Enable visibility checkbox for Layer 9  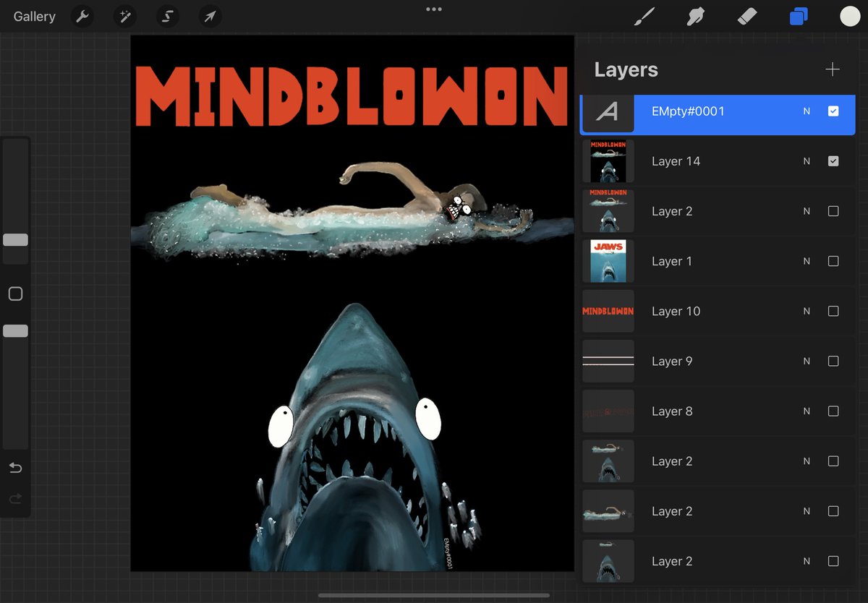833,361
